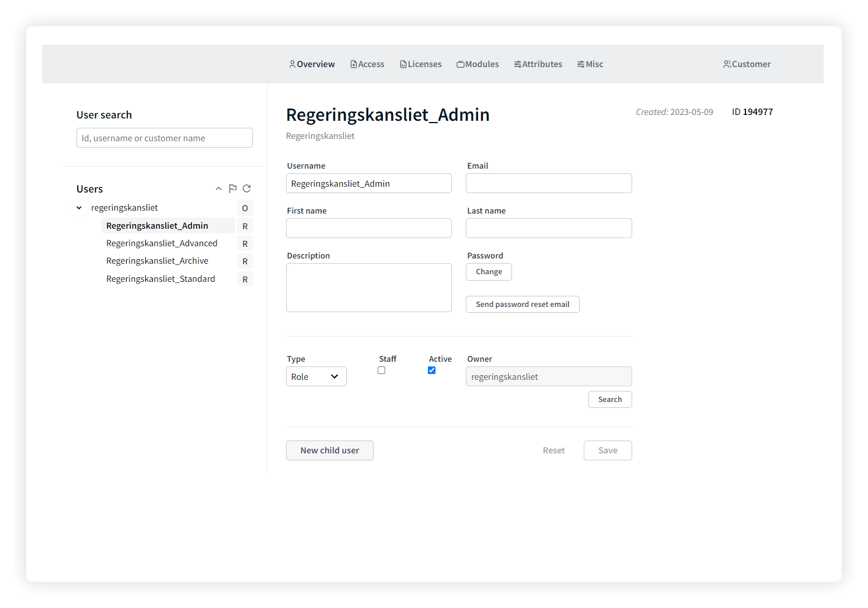This screenshot has width=868, height=608.
Task: Click the Created: 2023-05-09 text
Action: [674, 112]
